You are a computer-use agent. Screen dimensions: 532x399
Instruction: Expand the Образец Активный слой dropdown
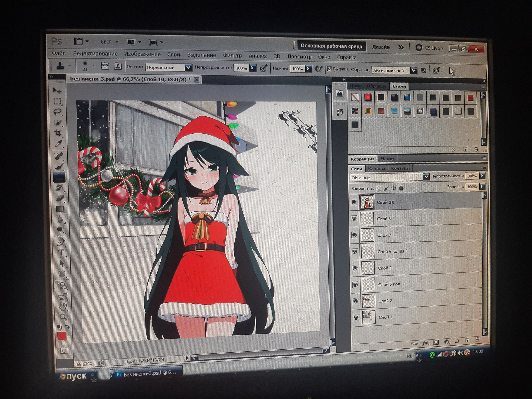(413, 70)
